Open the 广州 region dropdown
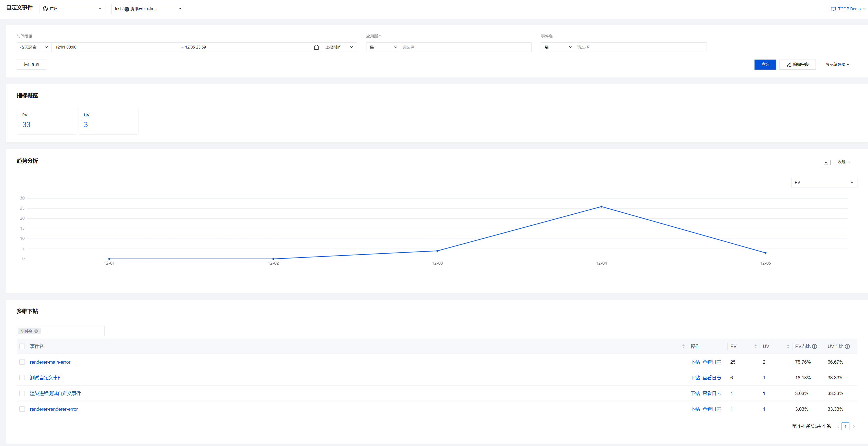Viewport: 868px width, 446px height. click(x=72, y=9)
